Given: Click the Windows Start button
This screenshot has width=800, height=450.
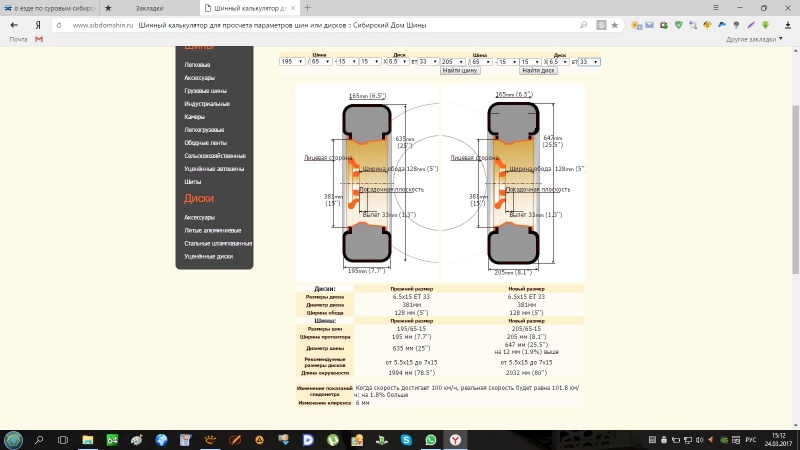Looking at the screenshot, I should point(14,439).
